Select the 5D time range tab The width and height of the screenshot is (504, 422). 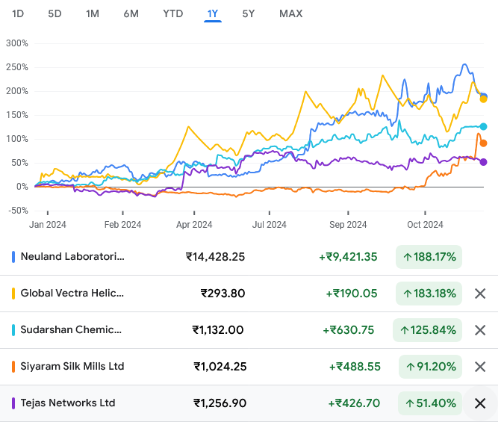coord(55,14)
